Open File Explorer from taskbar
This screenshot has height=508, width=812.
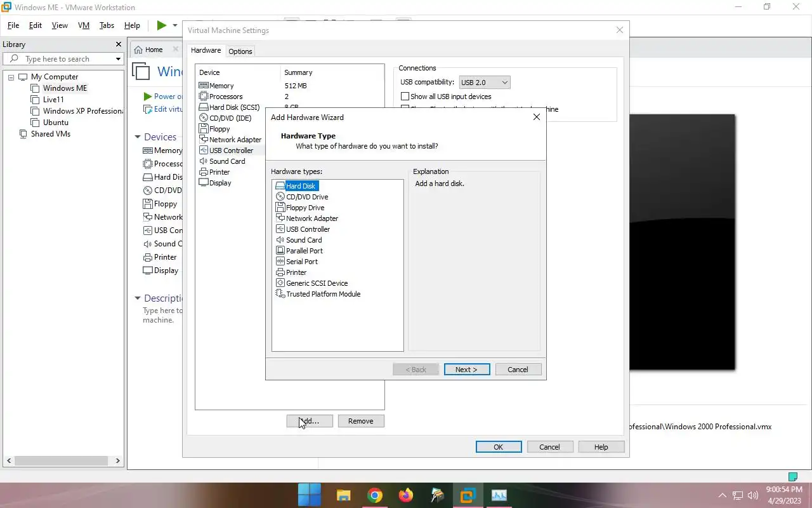(x=344, y=495)
